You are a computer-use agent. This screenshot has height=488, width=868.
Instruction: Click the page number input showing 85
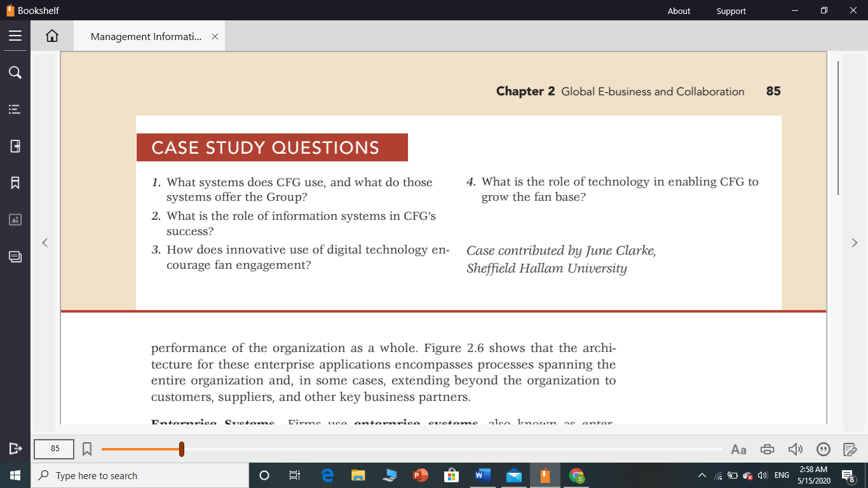(x=53, y=449)
